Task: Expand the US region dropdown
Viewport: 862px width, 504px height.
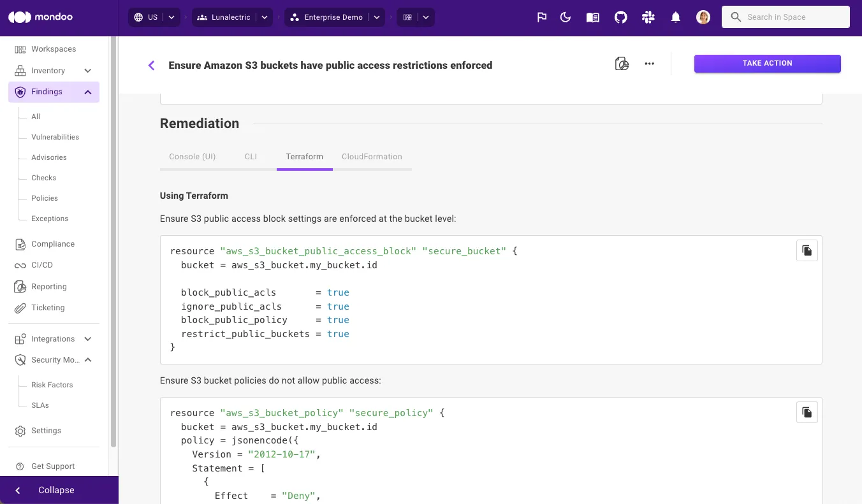Action: coord(172,17)
